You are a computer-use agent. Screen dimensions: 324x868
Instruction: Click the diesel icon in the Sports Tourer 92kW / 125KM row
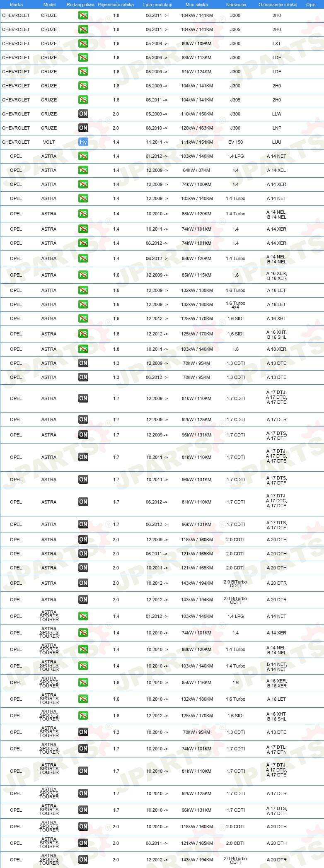point(83,793)
